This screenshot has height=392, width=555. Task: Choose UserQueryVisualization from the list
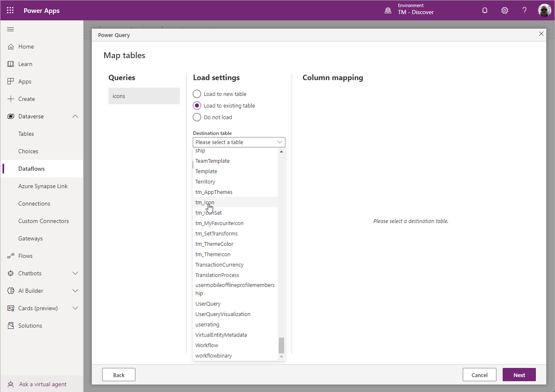coord(236,314)
